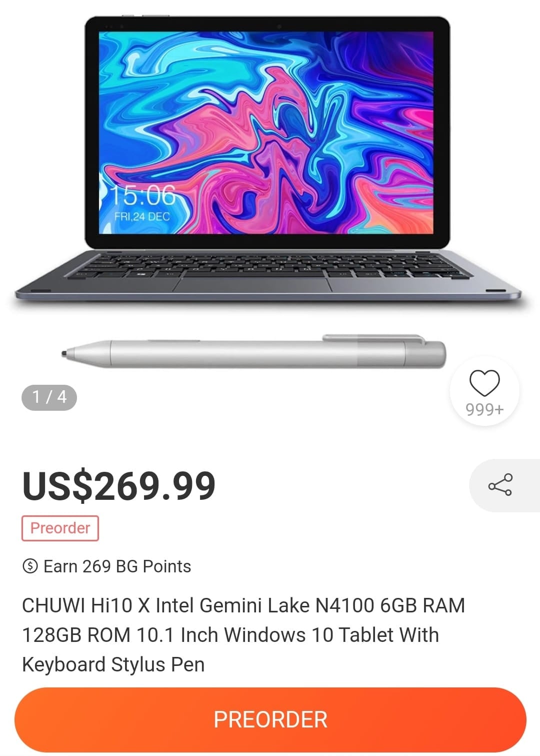Click the BG Points dollar coin icon

tap(30, 566)
